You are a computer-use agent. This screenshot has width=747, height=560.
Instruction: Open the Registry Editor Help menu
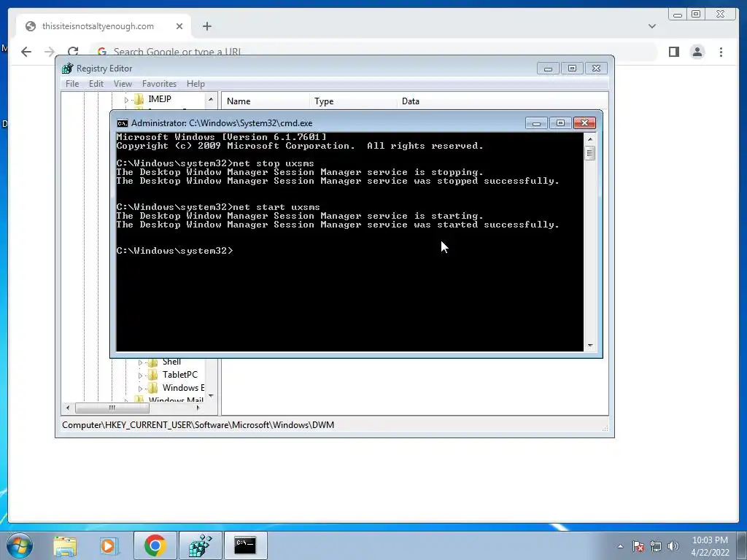click(196, 84)
